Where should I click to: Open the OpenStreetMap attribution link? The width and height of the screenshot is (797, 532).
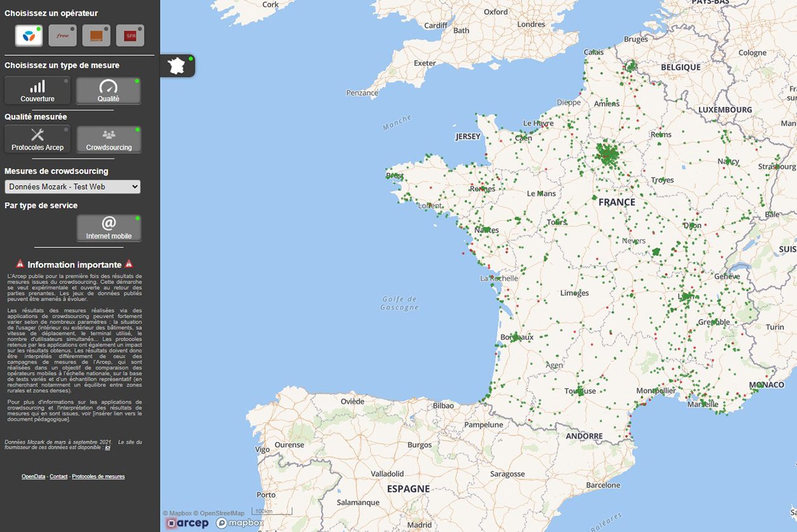coord(222,513)
